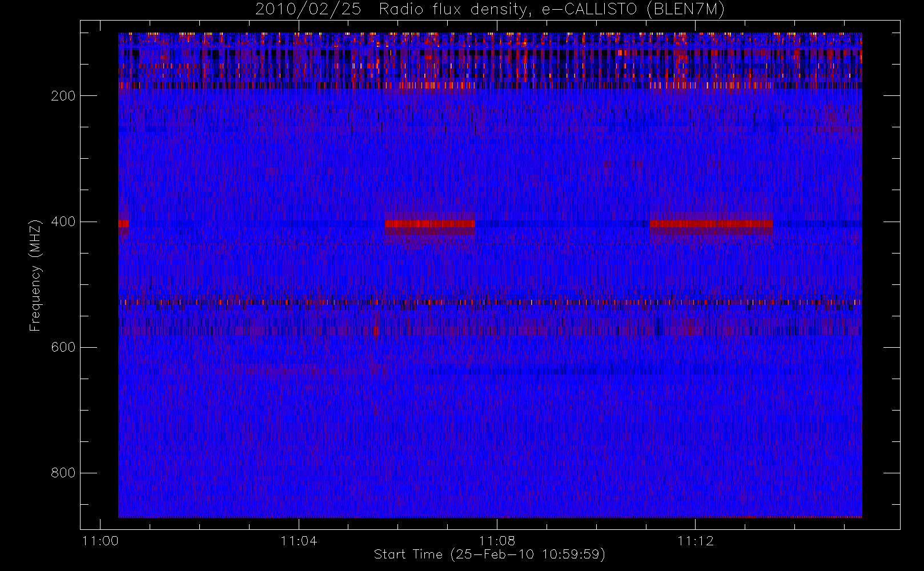Click the plot title '2010/02/25 Radio flux density'
Viewport: 924px width, 571px height.
point(490,10)
